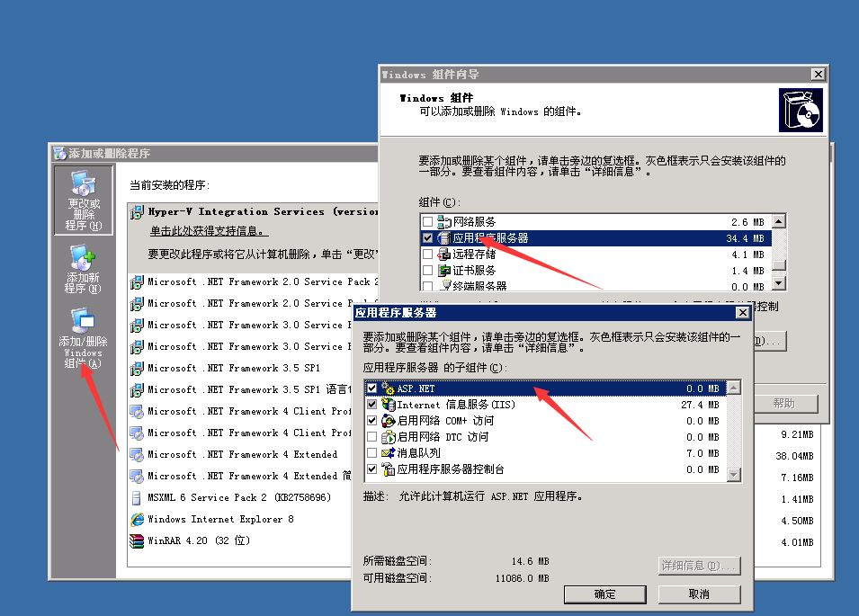Screen dimensions: 859x616
Task: Enable the 启用网络 DTC 访问 checkbox
Action: [371, 437]
